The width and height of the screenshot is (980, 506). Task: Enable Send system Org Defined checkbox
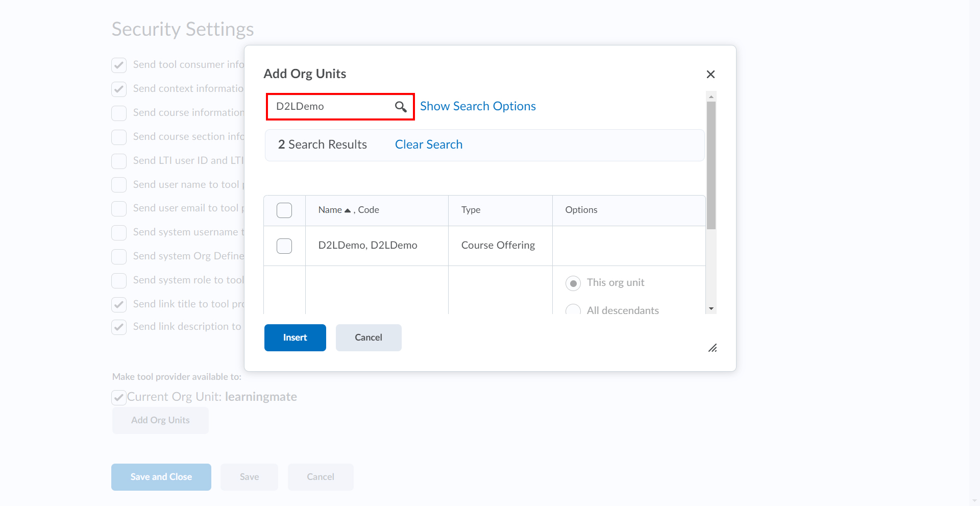(119, 257)
